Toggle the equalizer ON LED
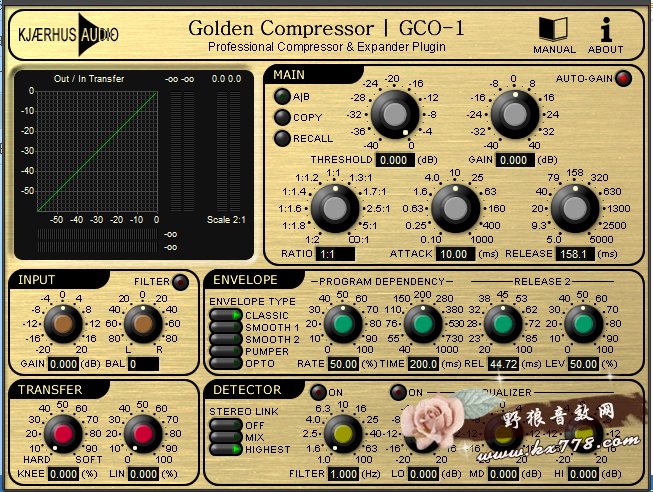The image size is (653, 492). pos(399,392)
